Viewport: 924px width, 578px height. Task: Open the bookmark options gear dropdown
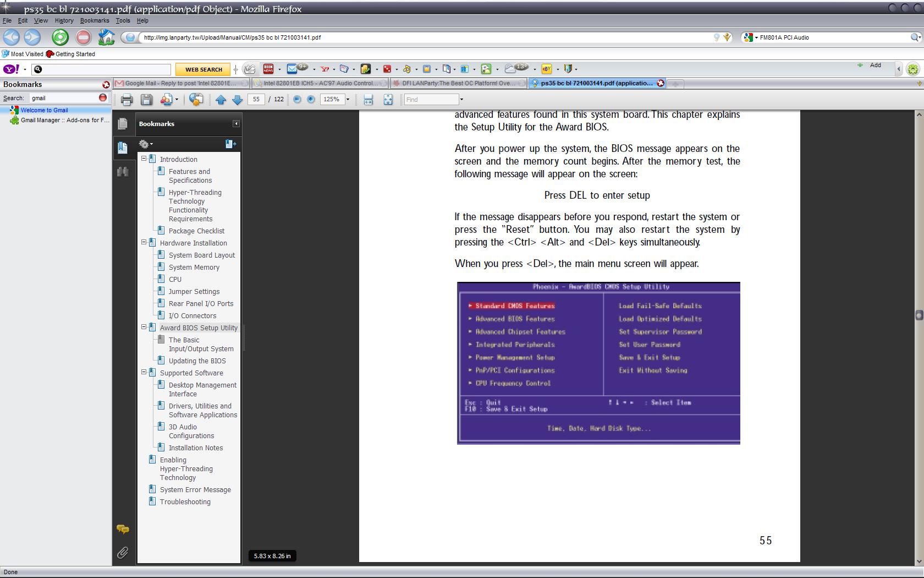(146, 144)
